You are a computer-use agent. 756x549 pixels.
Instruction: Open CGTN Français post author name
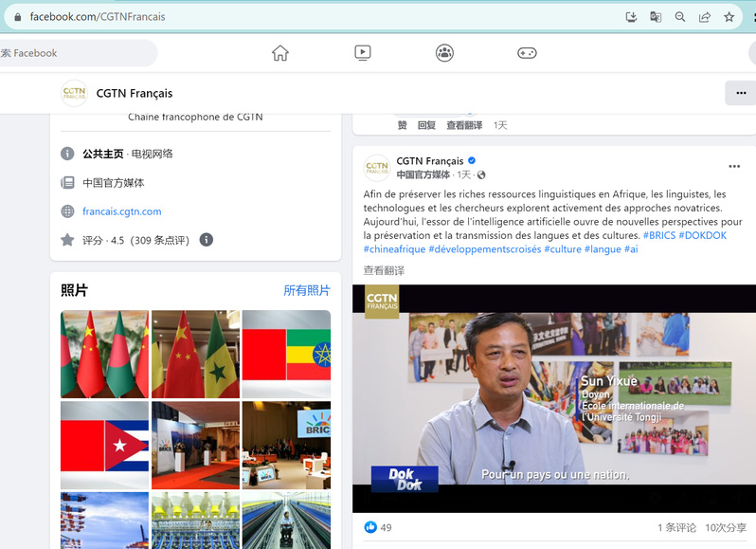[x=430, y=161]
